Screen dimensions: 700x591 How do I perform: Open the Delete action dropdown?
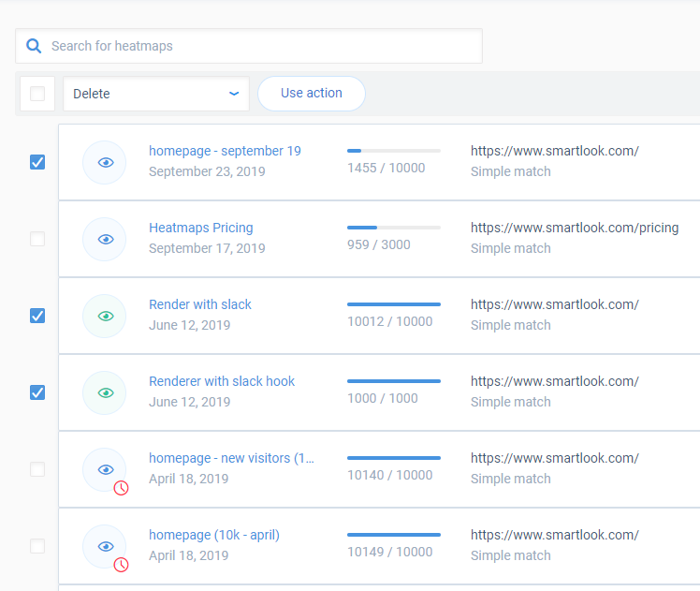(156, 94)
